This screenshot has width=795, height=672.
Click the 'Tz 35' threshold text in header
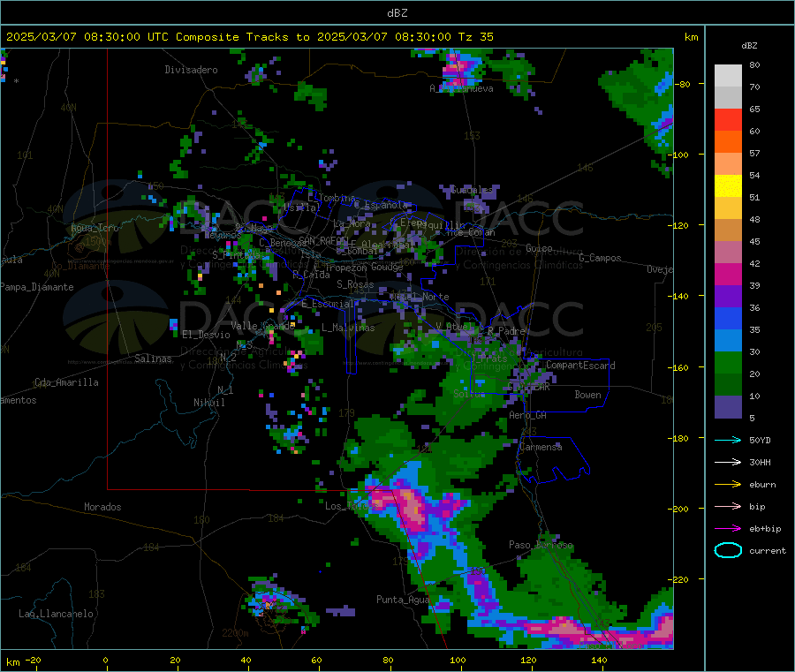pos(475,37)
